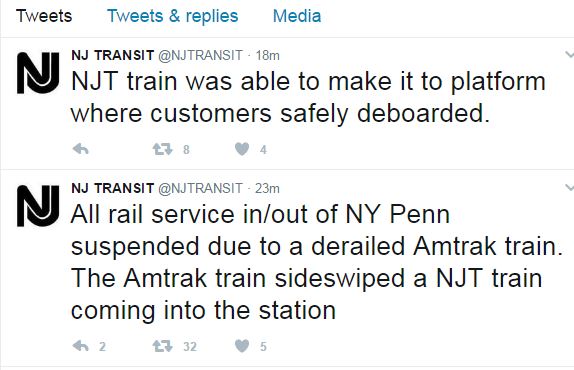Expand the options chevron on the 18m tweet
This screenshot has width=574, height=370.
point(569,55)
